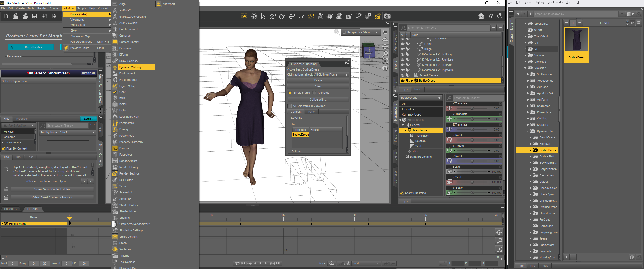
Task: Click the Drape button
Action: [x=319, y=80]
